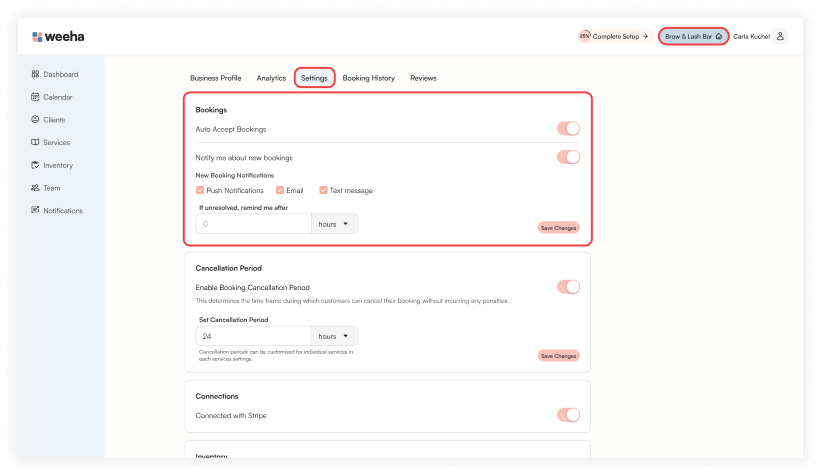Click the remind me after number field
The width and height of the screenshot is (821, 476).
[x=253, y=224]
